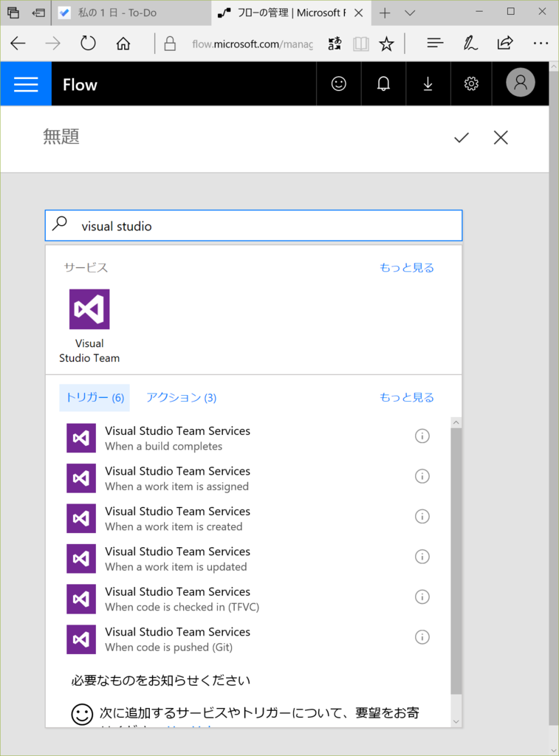Open the settings gear in Flow header

(x=471, y=84)
